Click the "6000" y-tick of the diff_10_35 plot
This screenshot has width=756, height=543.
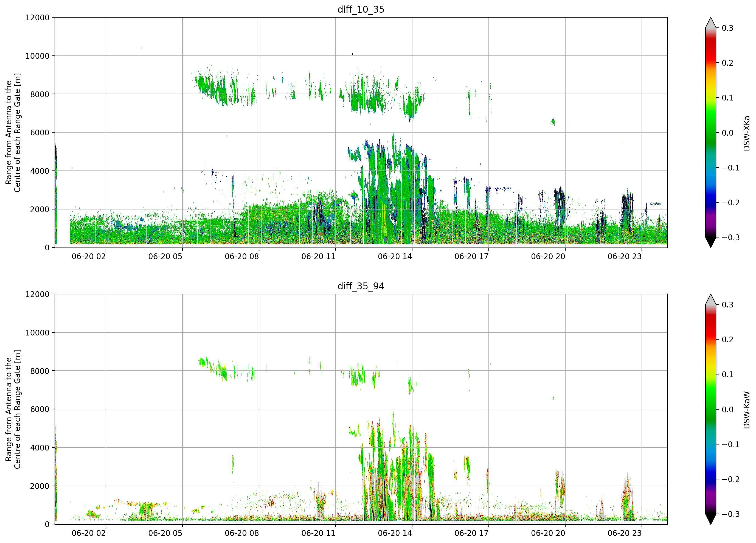point(40,133)
